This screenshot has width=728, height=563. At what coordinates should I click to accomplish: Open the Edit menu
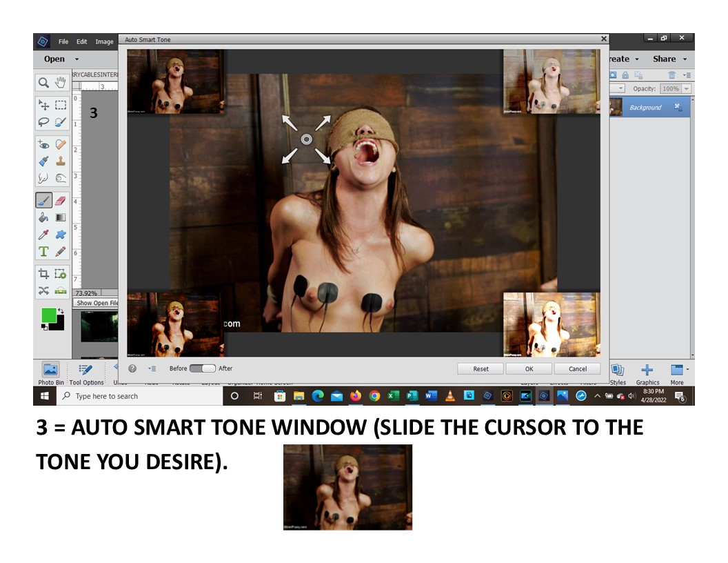click(81, 41)
